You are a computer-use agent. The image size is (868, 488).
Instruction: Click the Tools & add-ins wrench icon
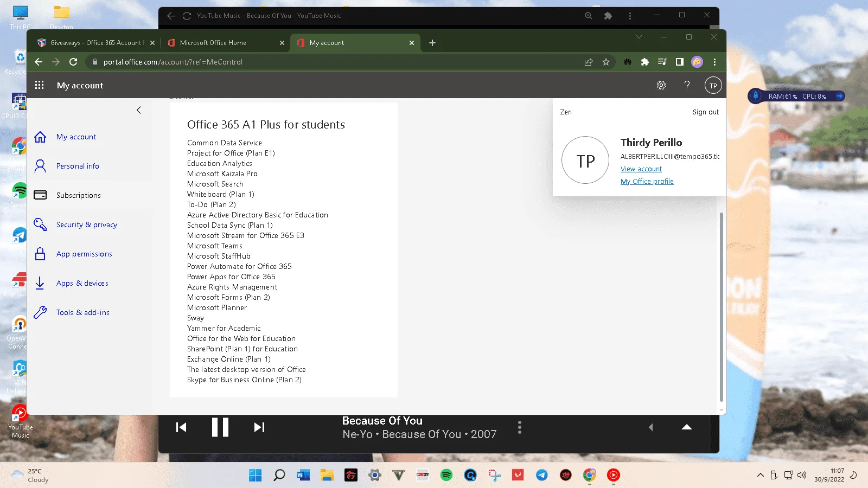[40, 312]
